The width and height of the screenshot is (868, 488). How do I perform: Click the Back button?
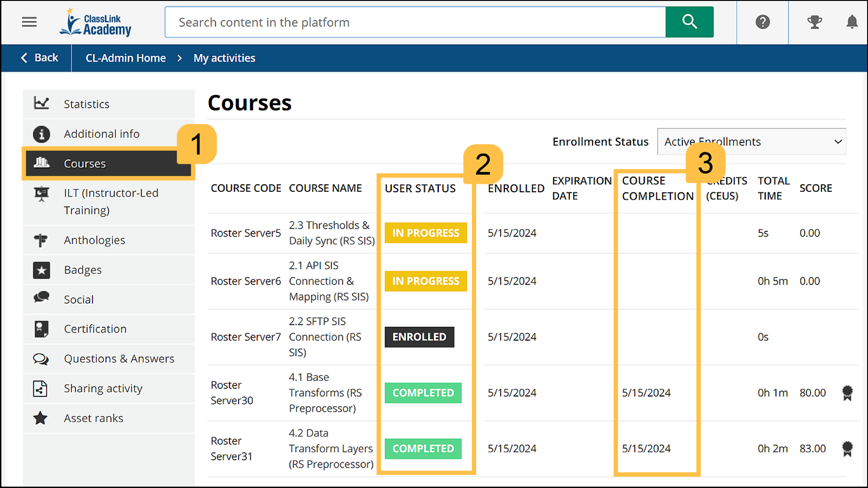[x=39, y=58]
